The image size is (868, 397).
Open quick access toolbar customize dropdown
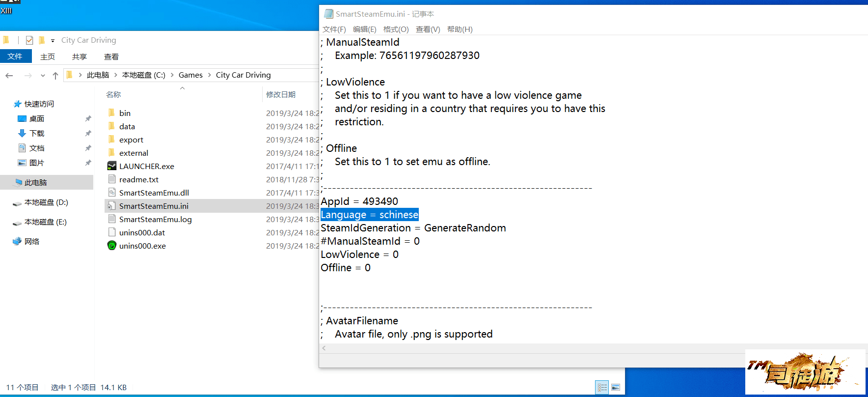[53, 40]
